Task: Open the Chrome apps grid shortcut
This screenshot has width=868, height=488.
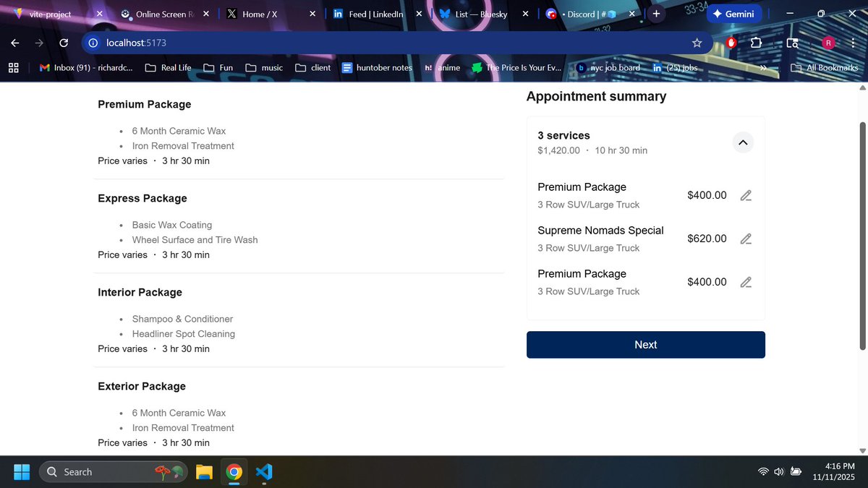Action: (13, 67)
